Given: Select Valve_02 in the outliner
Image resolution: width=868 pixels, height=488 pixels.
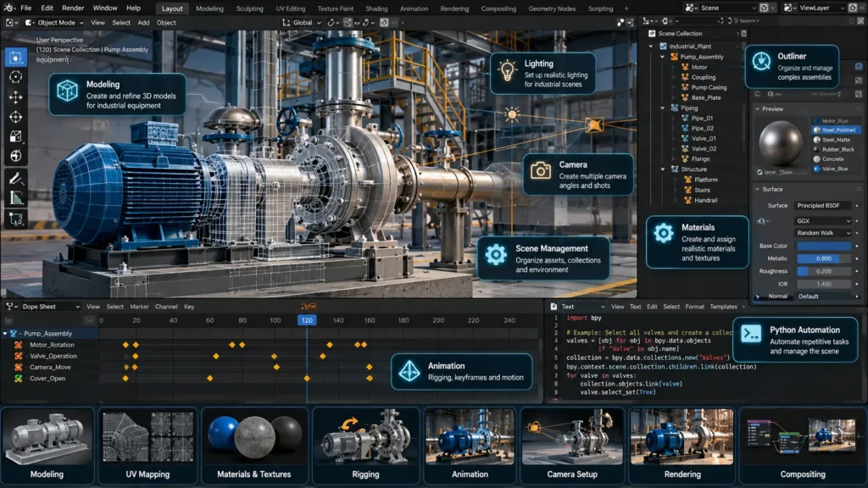Looking at the screenshot, I should pos(704,149).
